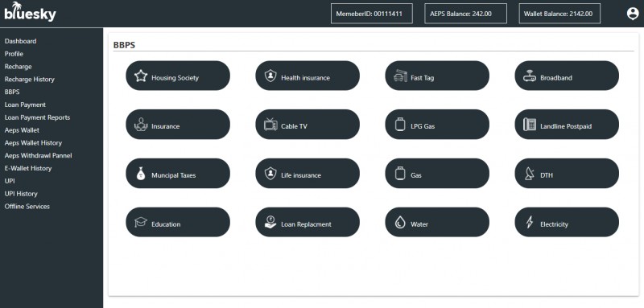Click the Life insurance shield icon

[x=270, y=174]
